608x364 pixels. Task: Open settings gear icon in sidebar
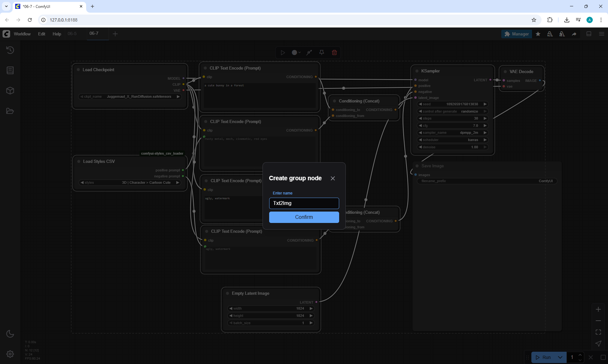(x=10, y=354)
